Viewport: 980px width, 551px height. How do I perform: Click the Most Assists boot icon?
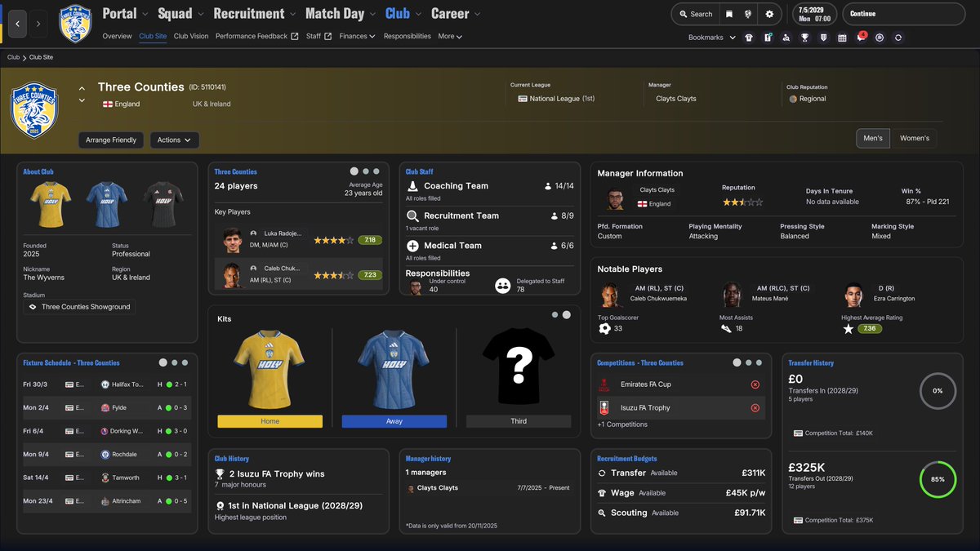pyautogui.click(x=726, y=328)
